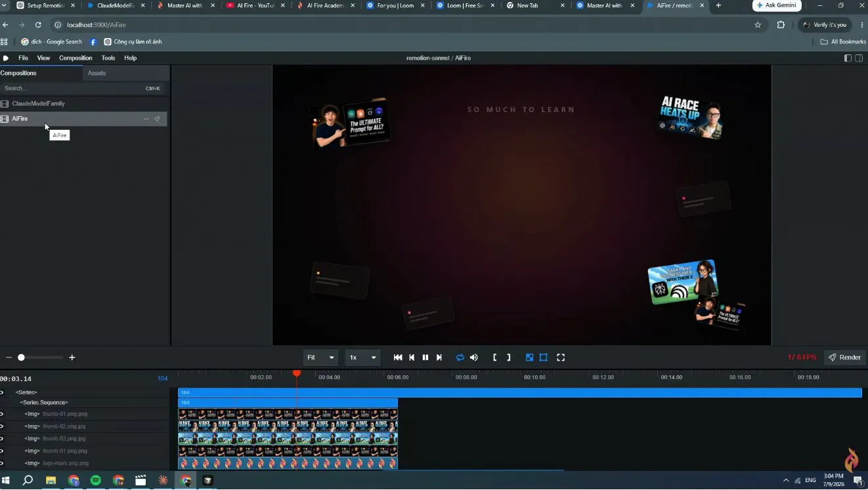Pause the preview playback
868x490 pixels.
coord(425,357)
